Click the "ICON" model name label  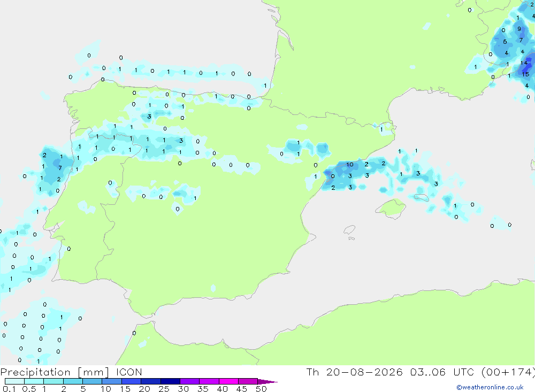[129, 372]
